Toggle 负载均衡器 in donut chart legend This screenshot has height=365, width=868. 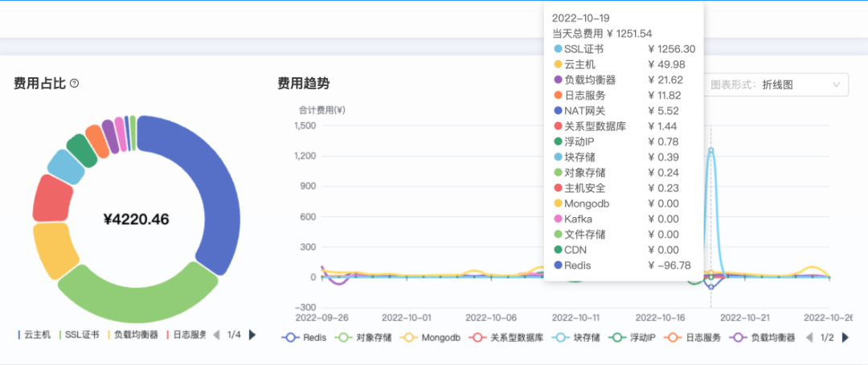click(x=133, y=334)
